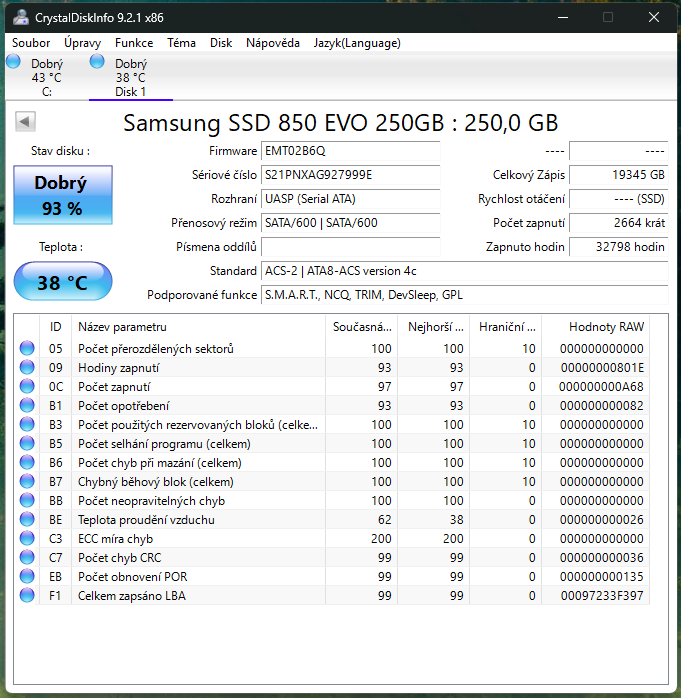This screenshot has height=698, width=681.
Task: Open the Jazyk(Language) menu
Action: 357,43
